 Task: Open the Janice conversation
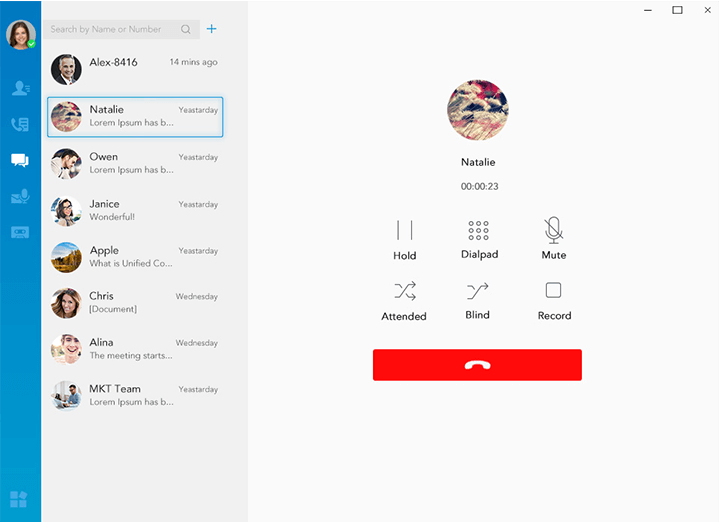(135, 211)
